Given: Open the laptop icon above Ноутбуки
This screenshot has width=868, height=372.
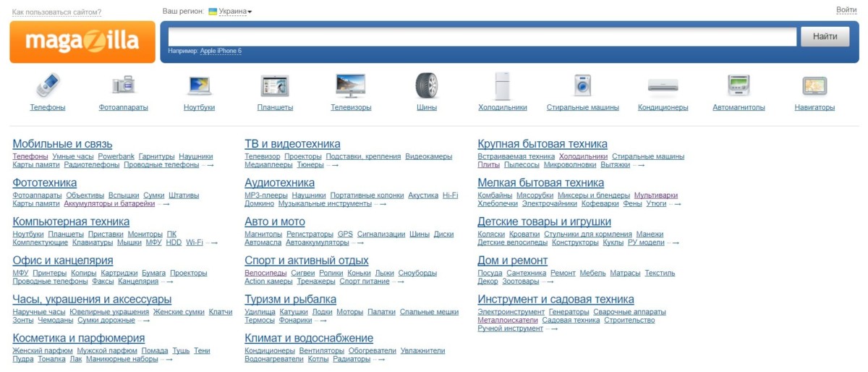Looking at the screenshot, I should click(199, 86).
